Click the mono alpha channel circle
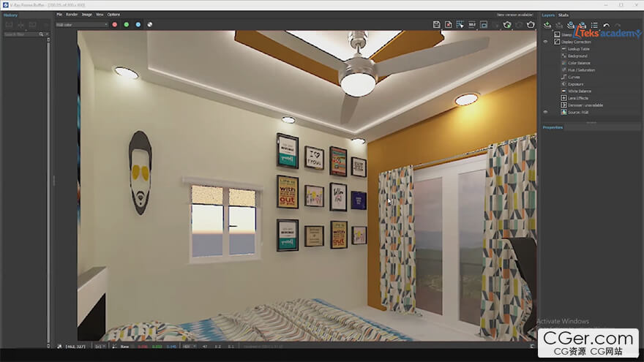The image size is (644, 362). (x=149, y=24)
